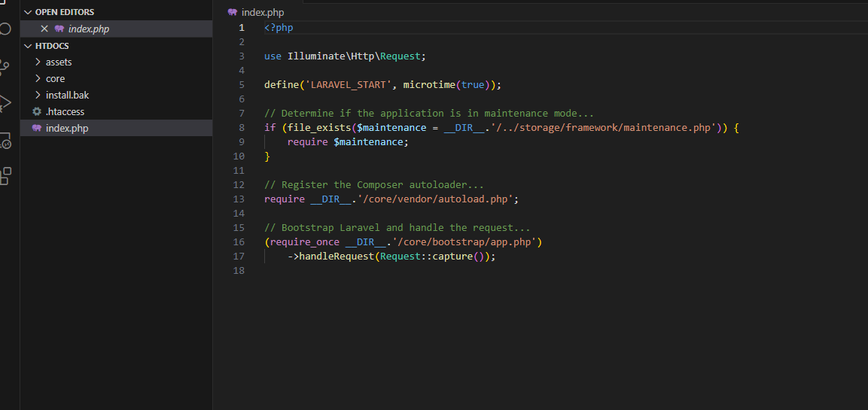Click line number 16 in the gutter
This screenshot has width=868, height=410.
pos(239,241)
